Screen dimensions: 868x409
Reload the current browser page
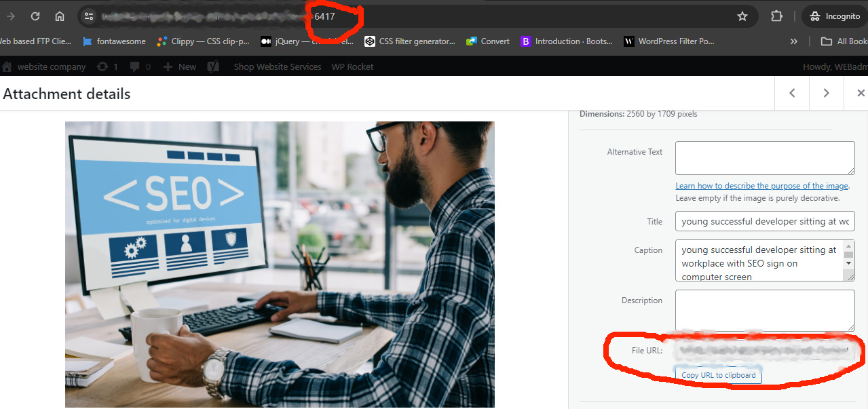pyautogui.click(x=35, y=16)
